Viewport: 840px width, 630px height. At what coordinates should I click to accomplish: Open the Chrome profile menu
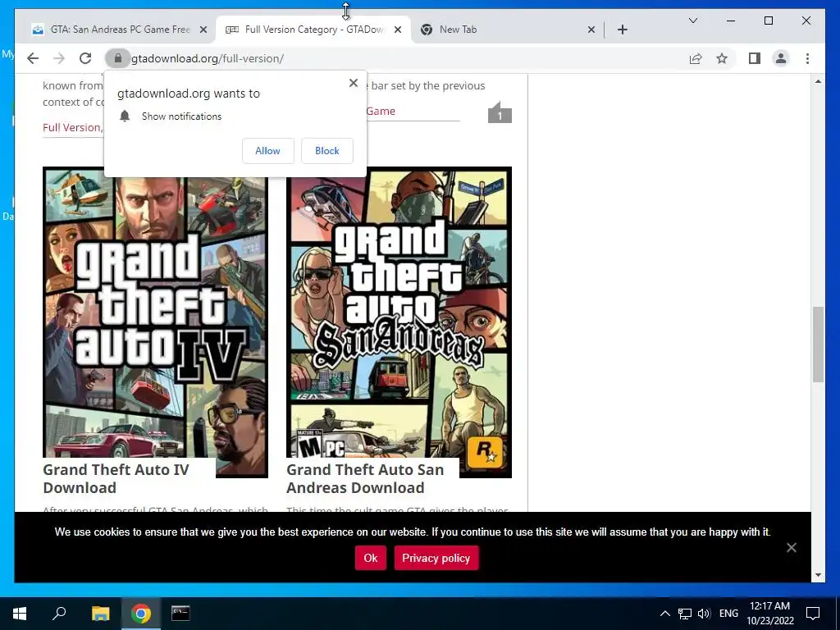781,58
